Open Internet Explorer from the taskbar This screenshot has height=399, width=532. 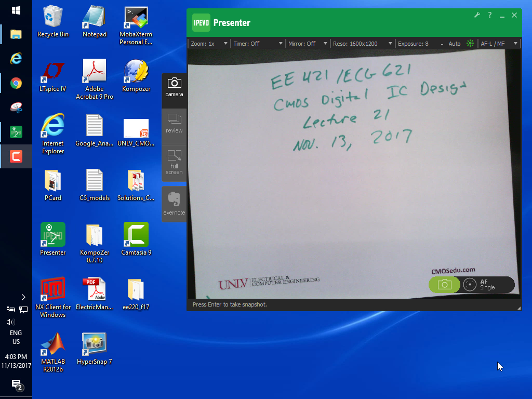click(16, 59)
